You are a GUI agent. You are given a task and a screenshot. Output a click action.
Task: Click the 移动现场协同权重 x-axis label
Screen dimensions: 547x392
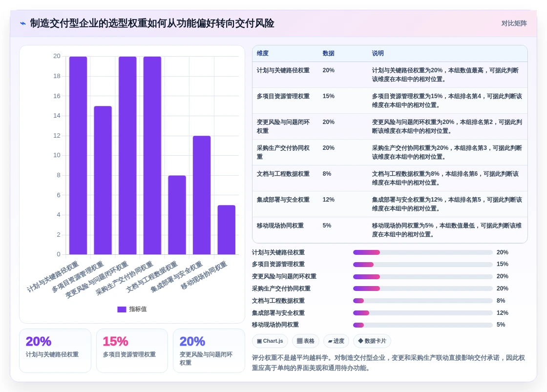[204, 275]
